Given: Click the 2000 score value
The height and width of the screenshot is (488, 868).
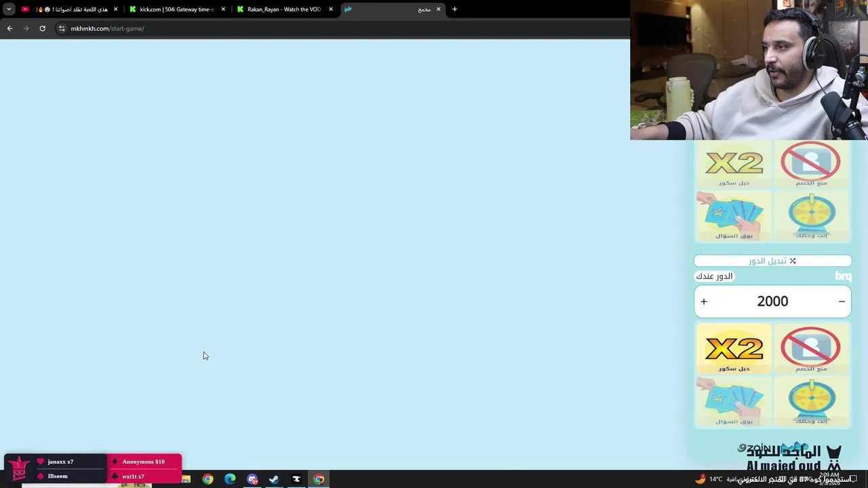Looking at the screenshot, I should (772, 302).
